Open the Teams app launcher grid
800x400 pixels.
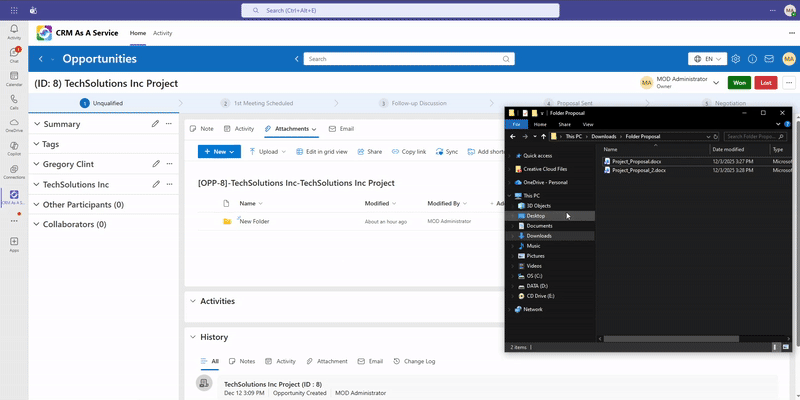(14, 10)
